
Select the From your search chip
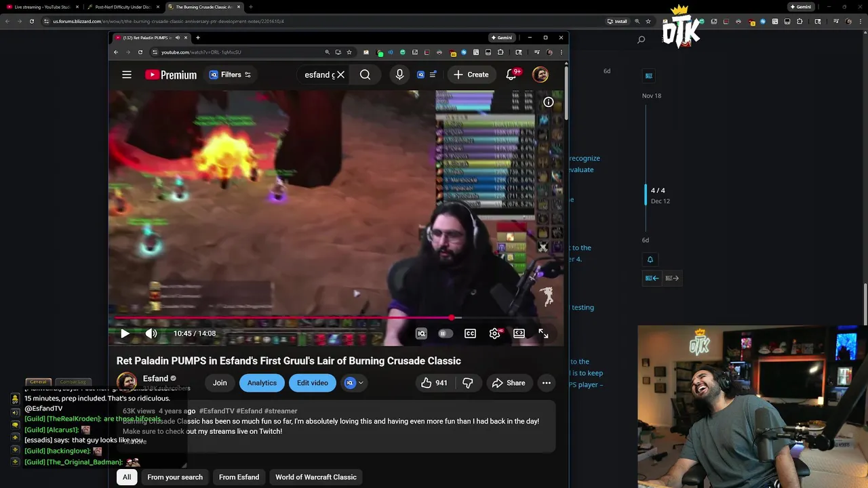click(x=175, y=477)
